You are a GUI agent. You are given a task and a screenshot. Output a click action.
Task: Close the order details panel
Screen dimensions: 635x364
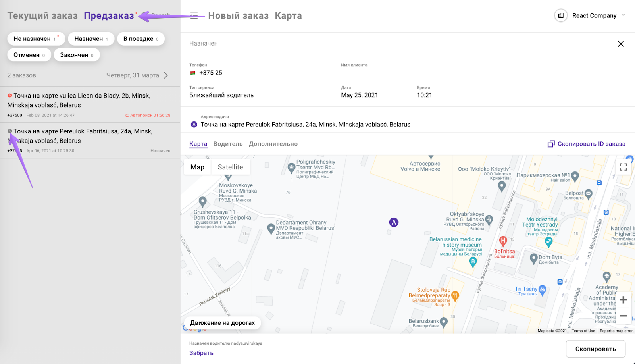(x=621, y=44)
